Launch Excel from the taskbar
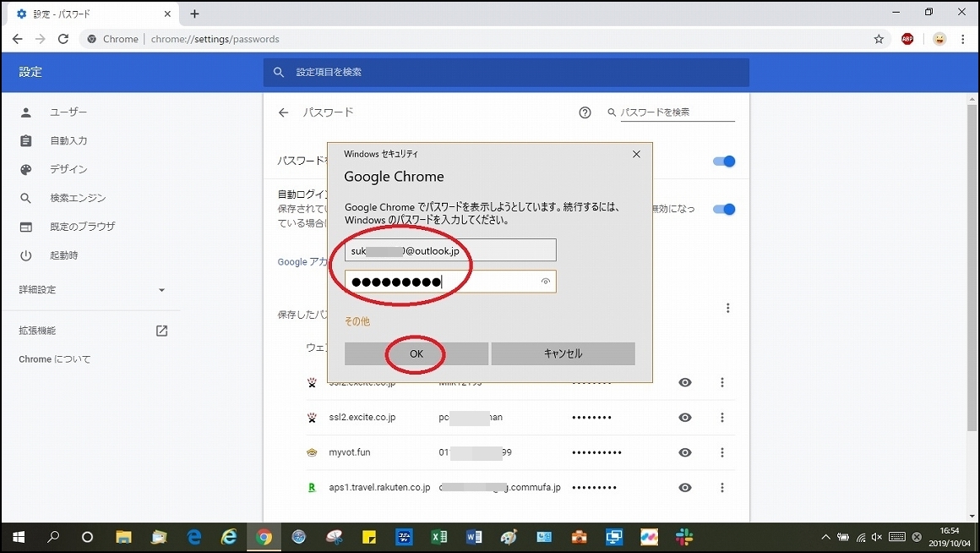This screenshot has height=553, width=980. pyautogui.click(x=439, y=537)
